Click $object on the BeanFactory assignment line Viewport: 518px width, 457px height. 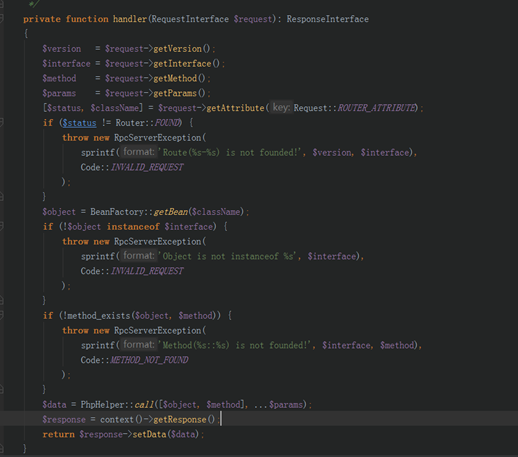click(x=59, y=212)
